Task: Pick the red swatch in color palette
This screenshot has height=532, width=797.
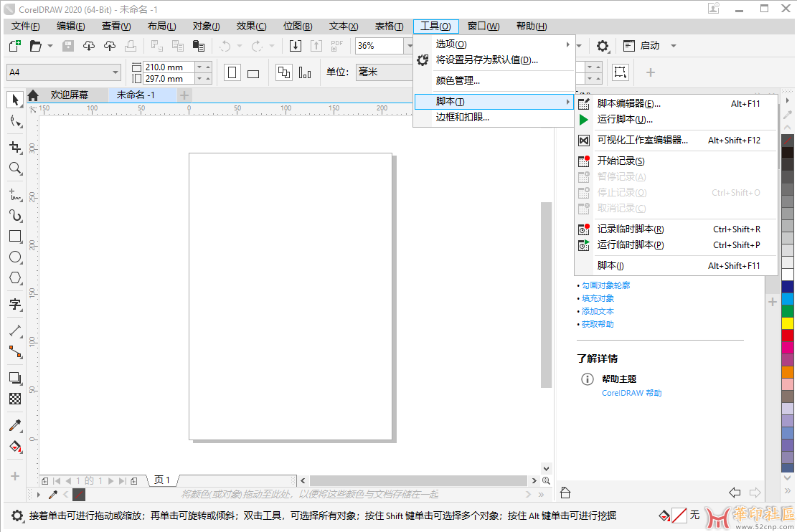Action: click(x=788, y=336)
